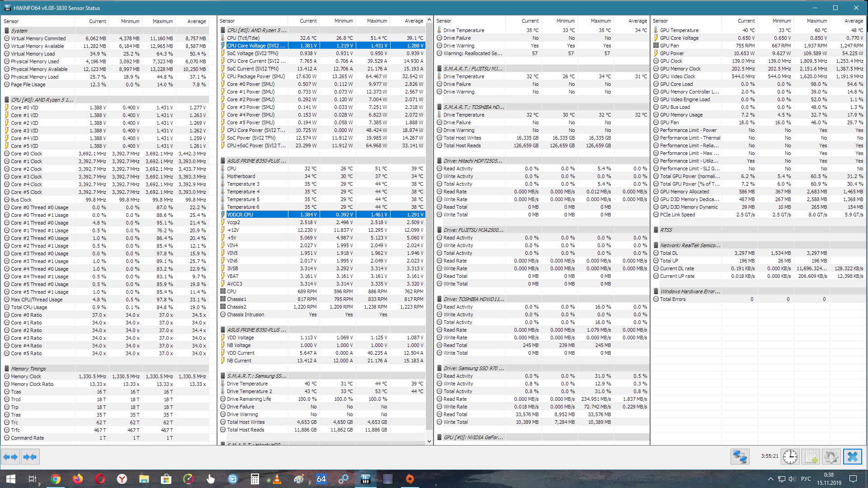Screen dimensions: 868x488
Task: Click the ASUS PRIME B350-PLUS section header
Action: point(256,161)
